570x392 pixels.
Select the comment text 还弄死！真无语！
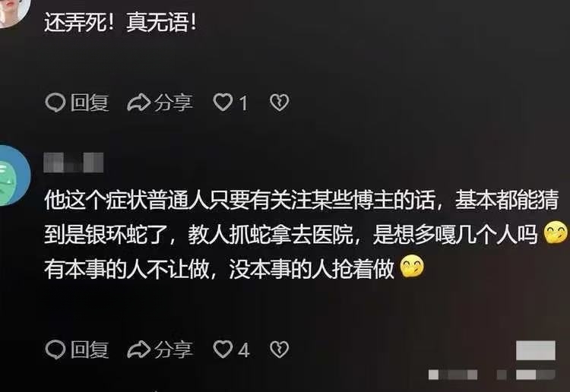point(120,22)
